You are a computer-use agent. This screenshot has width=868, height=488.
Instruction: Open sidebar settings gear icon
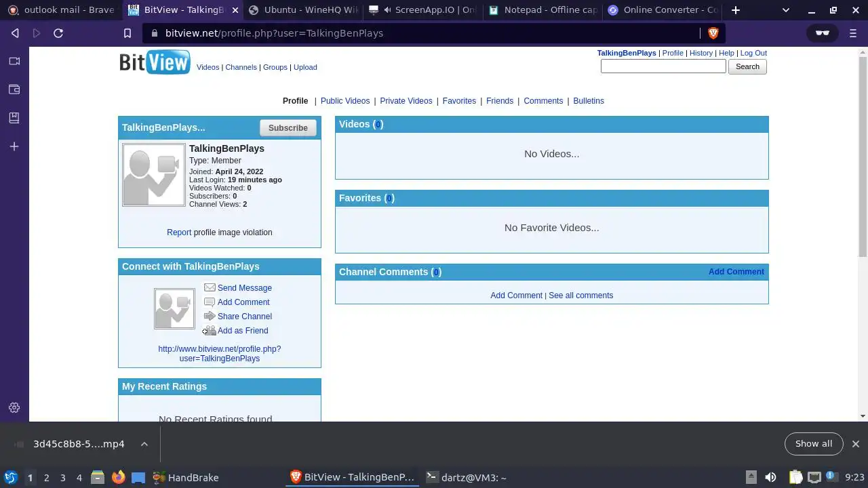click(14, 407)
